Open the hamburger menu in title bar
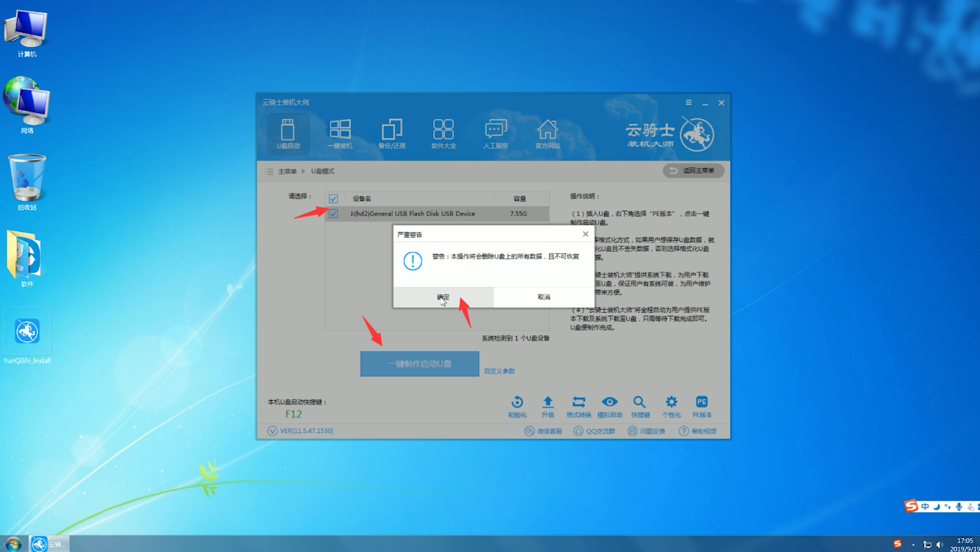Screen dimensions: 980x552 [689, 103]
